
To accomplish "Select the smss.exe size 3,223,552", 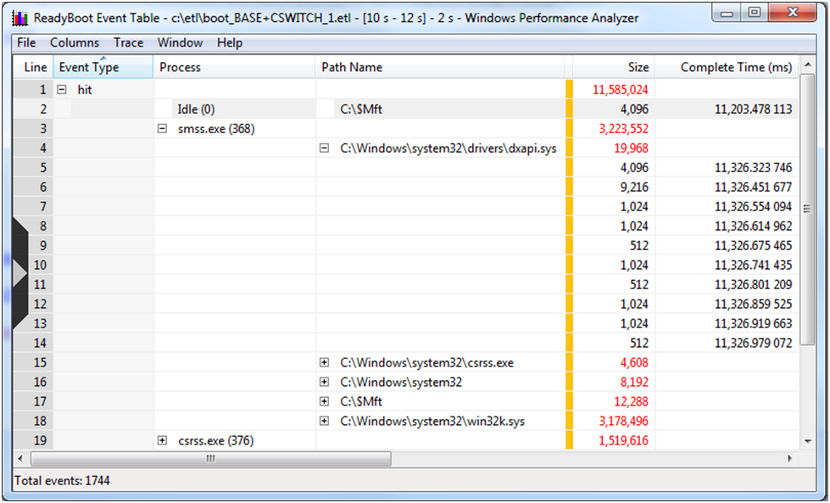I will coord(624,129).
